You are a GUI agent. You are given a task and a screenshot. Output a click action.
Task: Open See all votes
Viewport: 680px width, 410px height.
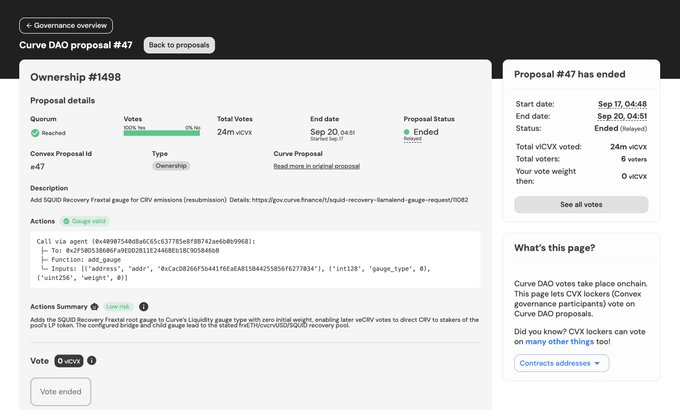pos(581,204)
